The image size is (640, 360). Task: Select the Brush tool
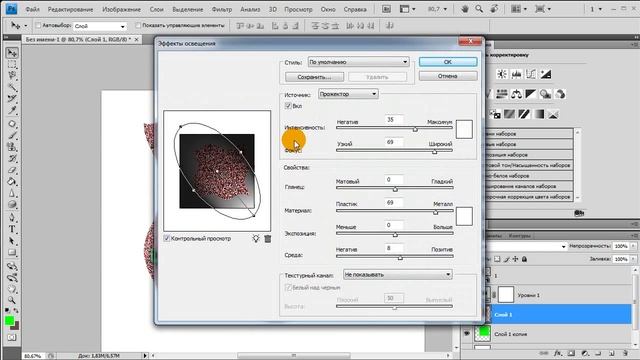[12, 136]
